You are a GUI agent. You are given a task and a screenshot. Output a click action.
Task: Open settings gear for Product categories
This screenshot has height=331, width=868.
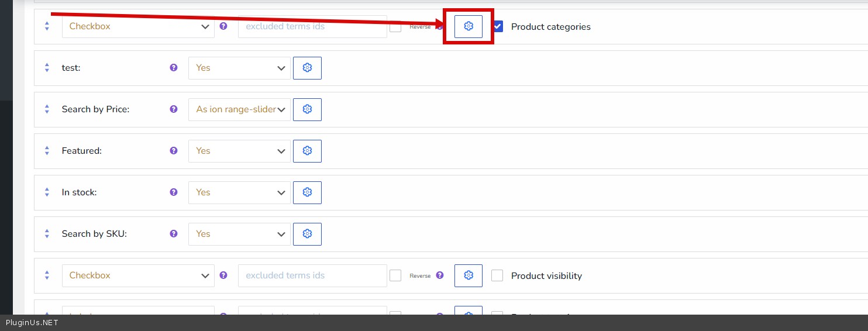(x=468, y=26)
